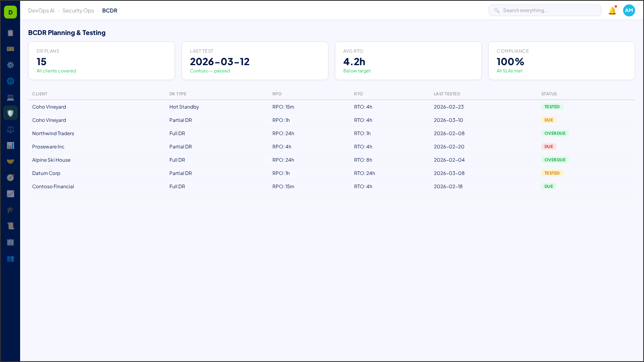Switch to the BCDR breadcrumb tab

(110, 10)
